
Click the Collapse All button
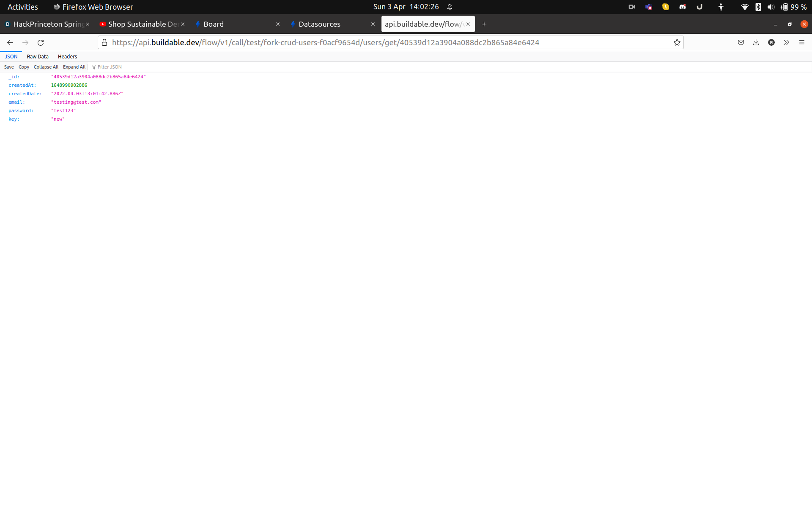click(46, 67)
